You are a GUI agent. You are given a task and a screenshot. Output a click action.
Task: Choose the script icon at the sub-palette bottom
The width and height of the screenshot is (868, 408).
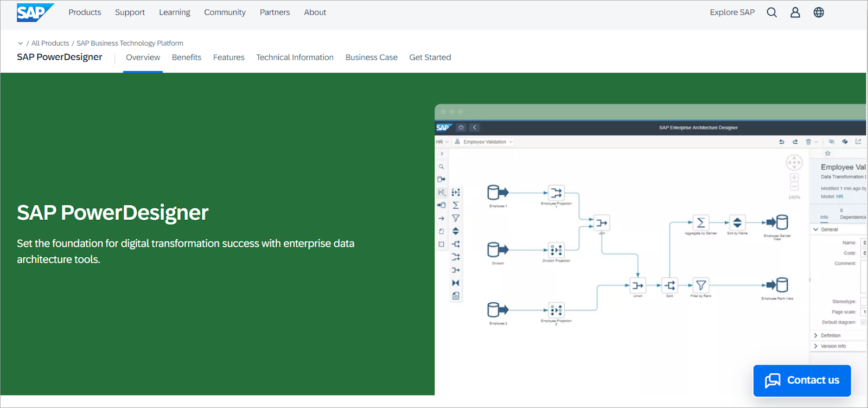456,296
